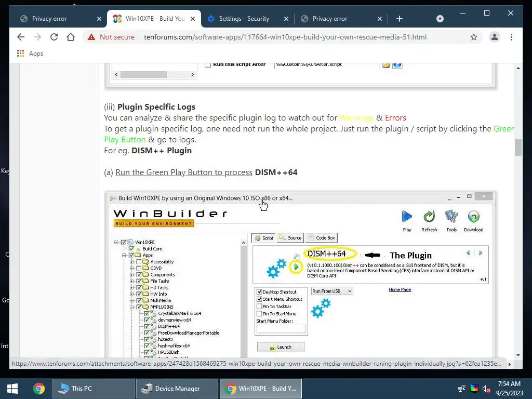Expand the File Tasks tree node
The width and height of the screenshot is (532, 399).
[x=131, y=281]
